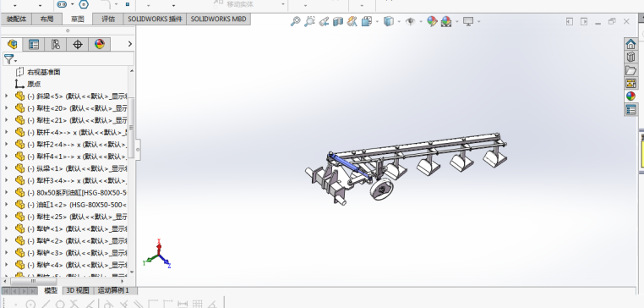Open the DimXpertManager crosshair tab

(x=78, y=44)
